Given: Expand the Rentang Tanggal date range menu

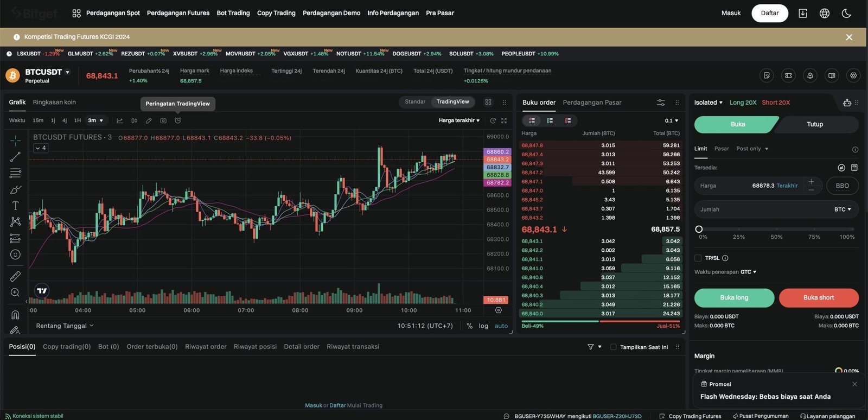Looking at the screenshot, I should (x=65, y=326).
